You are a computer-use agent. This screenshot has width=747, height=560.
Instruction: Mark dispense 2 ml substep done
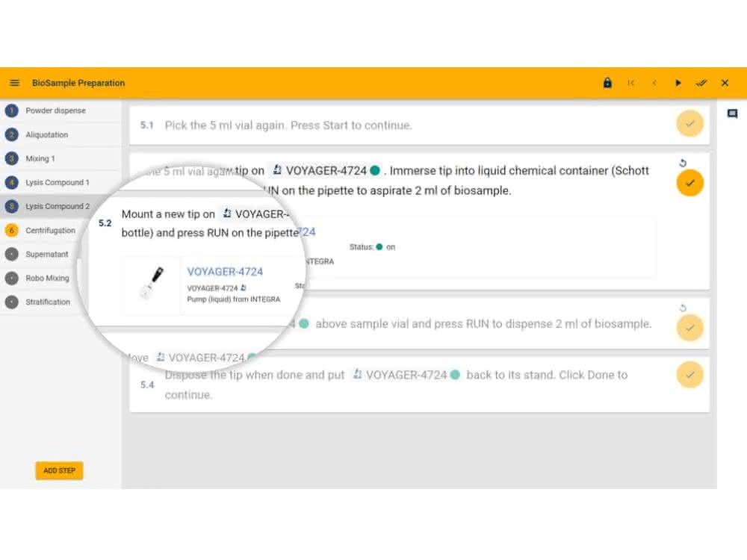pyautogui.click(x=689, y=328)
